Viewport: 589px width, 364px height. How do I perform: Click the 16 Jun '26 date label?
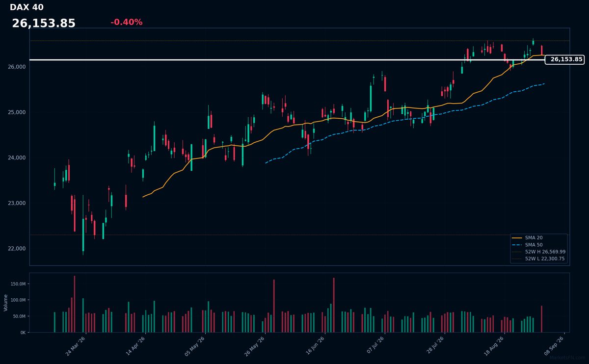pos(315,345)
